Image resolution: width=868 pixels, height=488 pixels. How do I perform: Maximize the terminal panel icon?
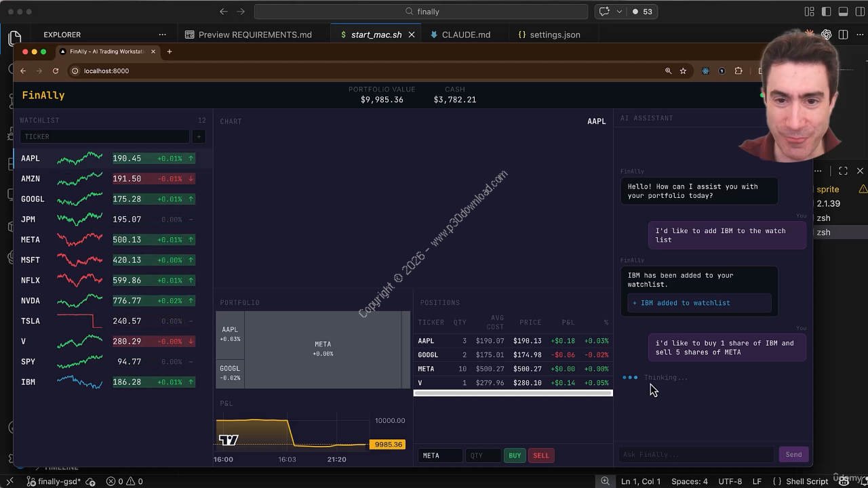click(x=843, y=171)
